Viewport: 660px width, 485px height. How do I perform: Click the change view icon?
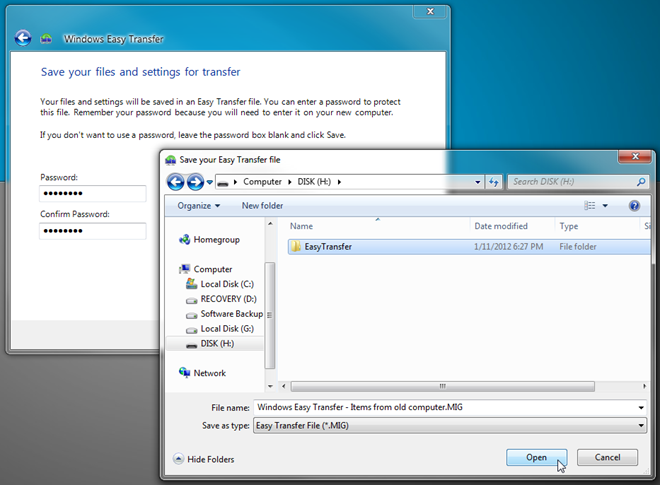pyautogui.click(x=590, y=205)
